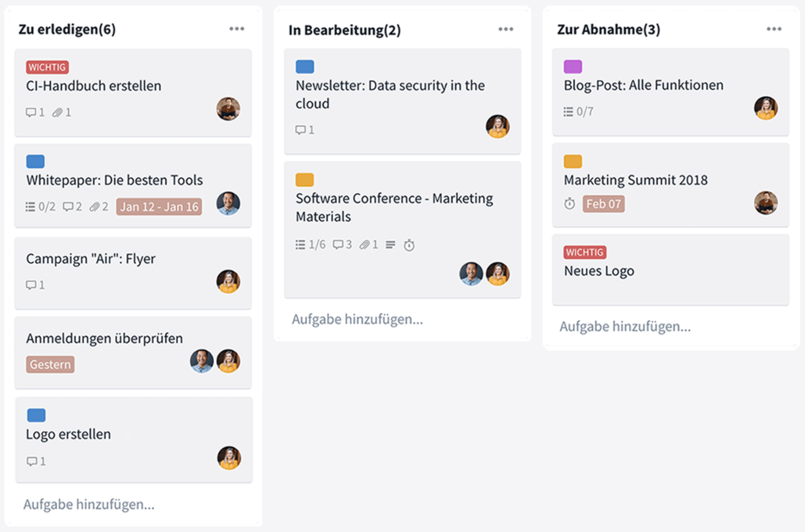
Task: Add a task in In Bearbeitung column
Action: [357, 319]
